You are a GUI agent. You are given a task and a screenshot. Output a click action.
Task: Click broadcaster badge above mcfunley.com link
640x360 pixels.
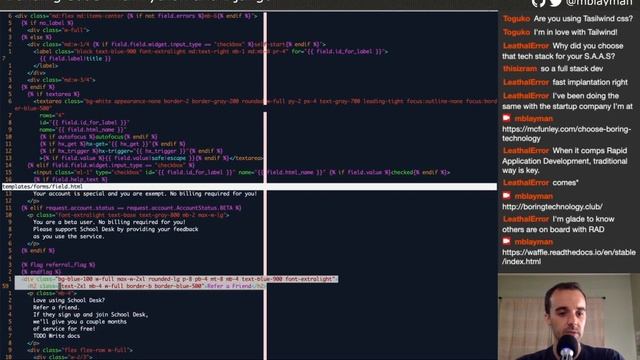coord(507,118)
